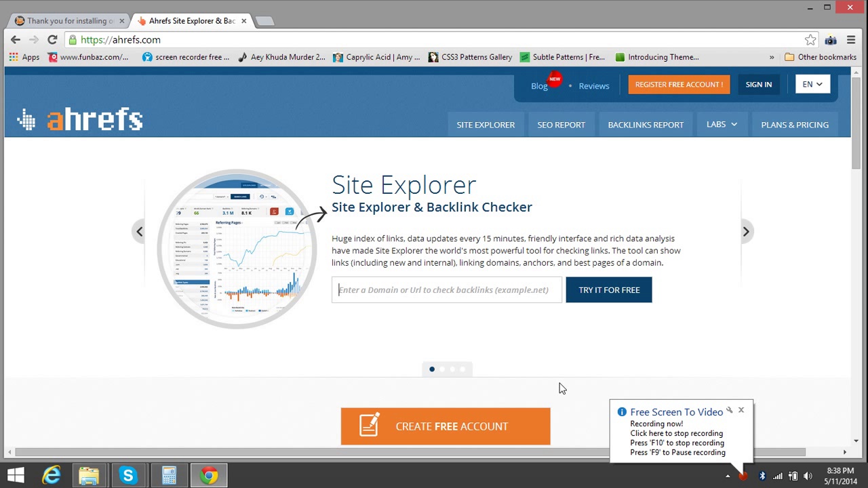Open SITE EXPLORER menu item
Image resolution: width=868 pixels, height=488 pixels.
[486, 125]
